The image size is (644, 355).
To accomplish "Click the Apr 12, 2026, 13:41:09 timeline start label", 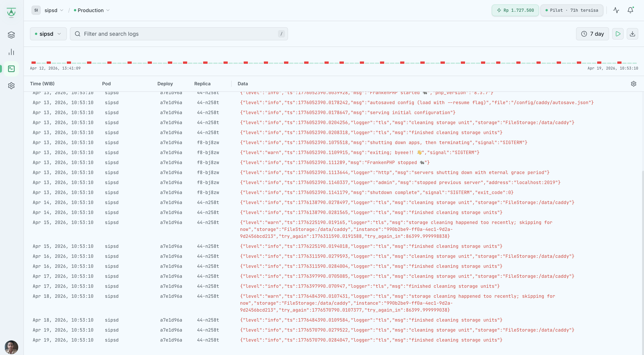I will coord(55,68).
